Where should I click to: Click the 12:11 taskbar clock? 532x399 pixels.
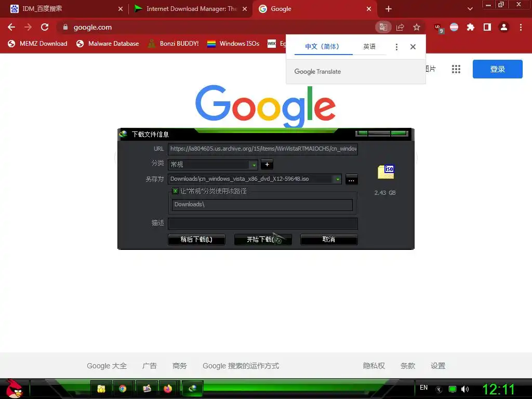[498, 389]
